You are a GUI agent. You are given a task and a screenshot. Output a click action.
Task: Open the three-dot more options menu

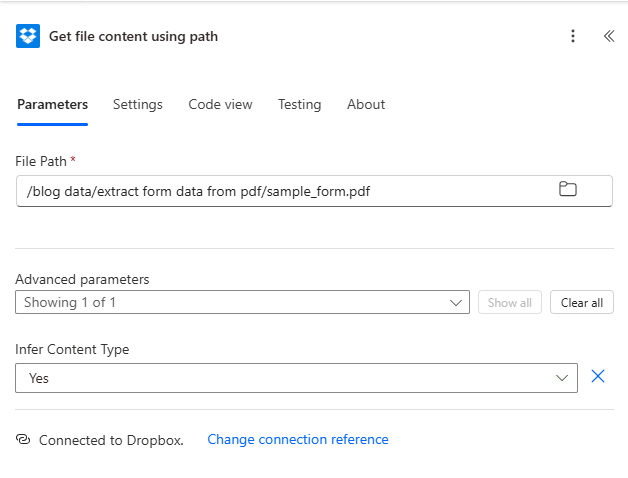point(573,36)
